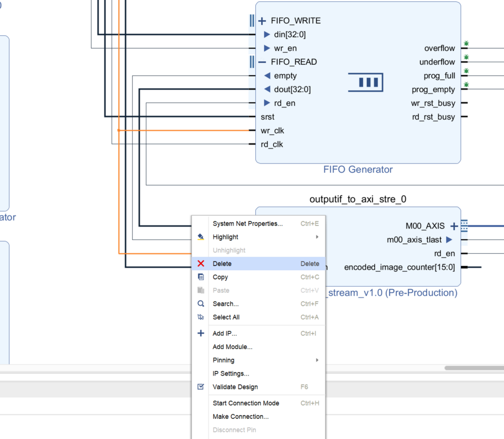The height and width of the screenshot is (439, 504).
Task: Choose System Net Properties from menu
Action: [x=247, y=224]
